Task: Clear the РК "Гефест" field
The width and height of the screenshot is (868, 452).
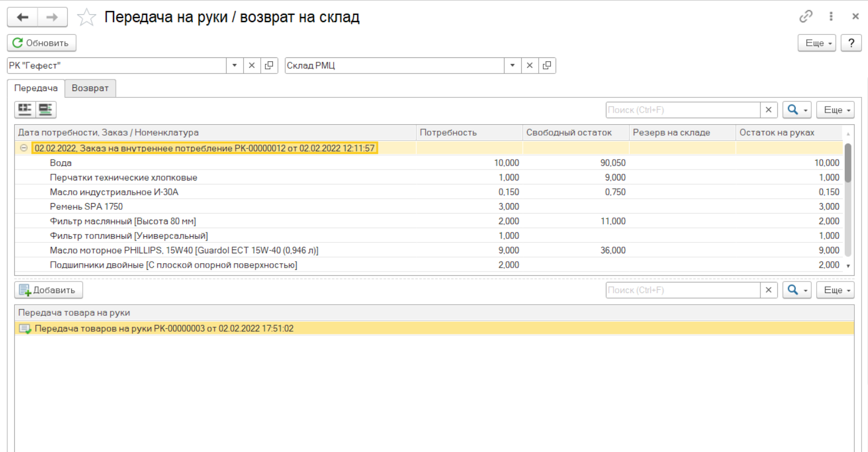Action: 251,66
